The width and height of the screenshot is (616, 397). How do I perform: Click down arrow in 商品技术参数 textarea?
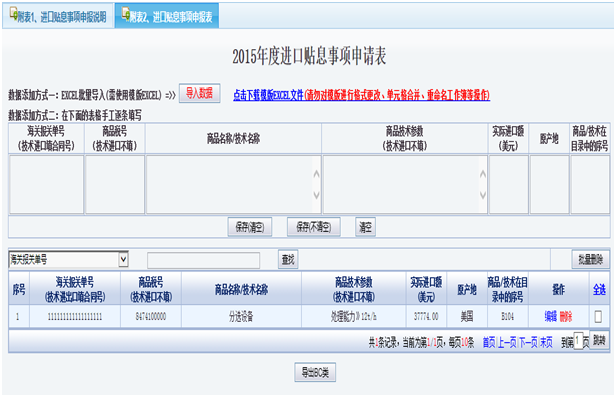483,195
